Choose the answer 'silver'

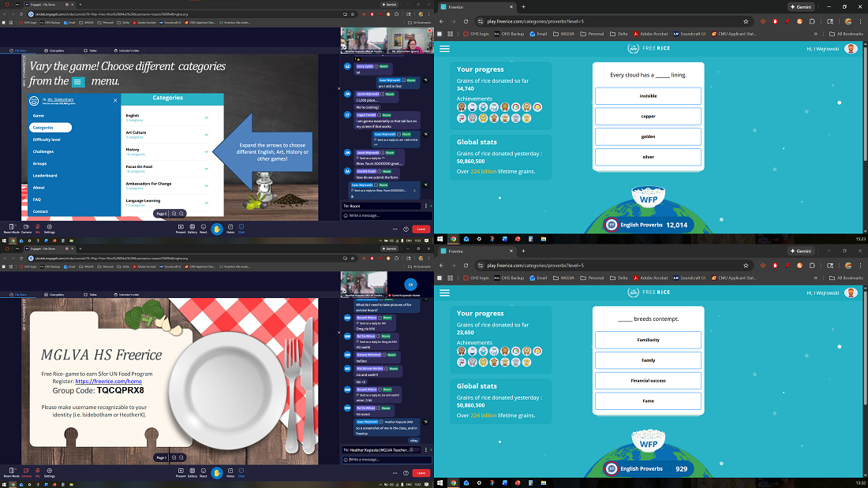pyautogui.click(x=648, y=157)
